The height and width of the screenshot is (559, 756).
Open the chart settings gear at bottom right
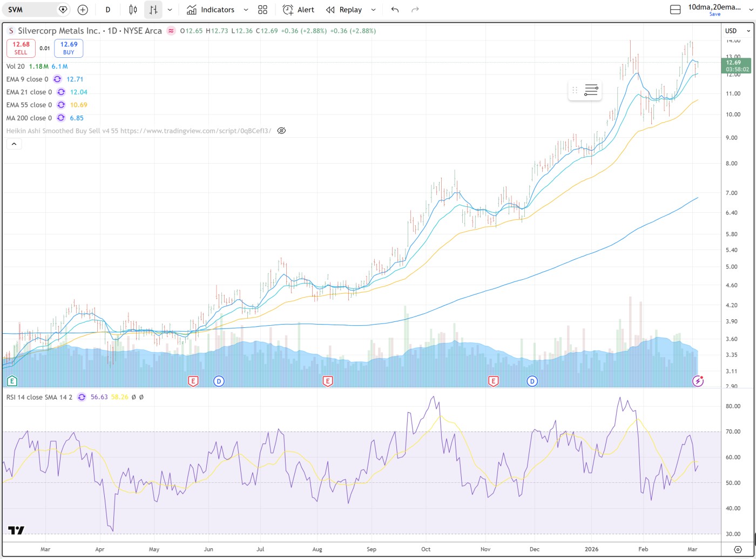point(738,550)
